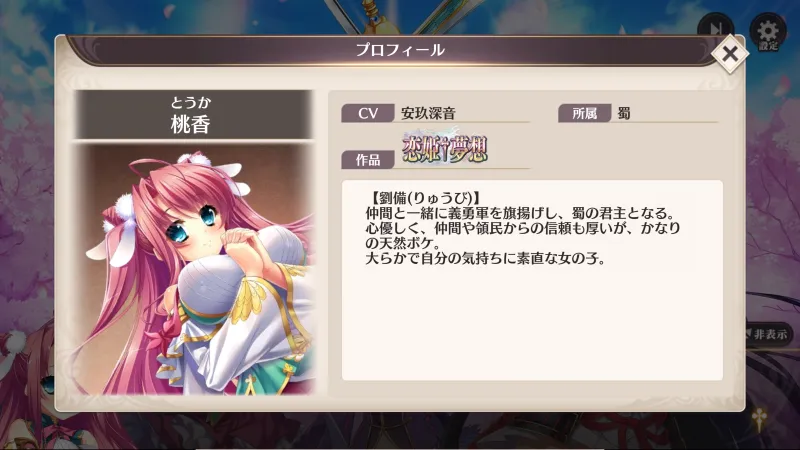Screen dimensions: 800x450
Task: Click the 【劉備(りゅうび)】 heading text
Action: click(425, 197)
